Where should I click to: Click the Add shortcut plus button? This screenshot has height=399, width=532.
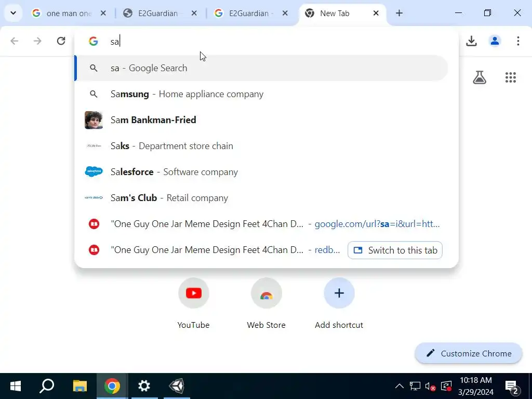pos(339,293)
